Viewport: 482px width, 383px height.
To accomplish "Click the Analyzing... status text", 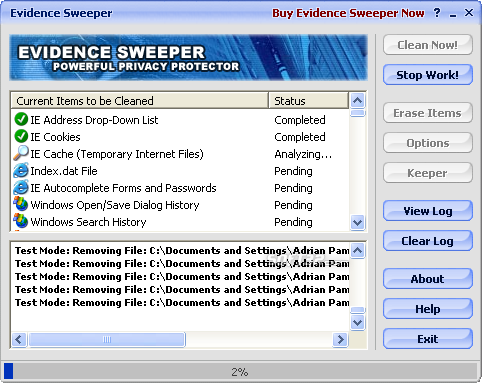I will 303,154.
